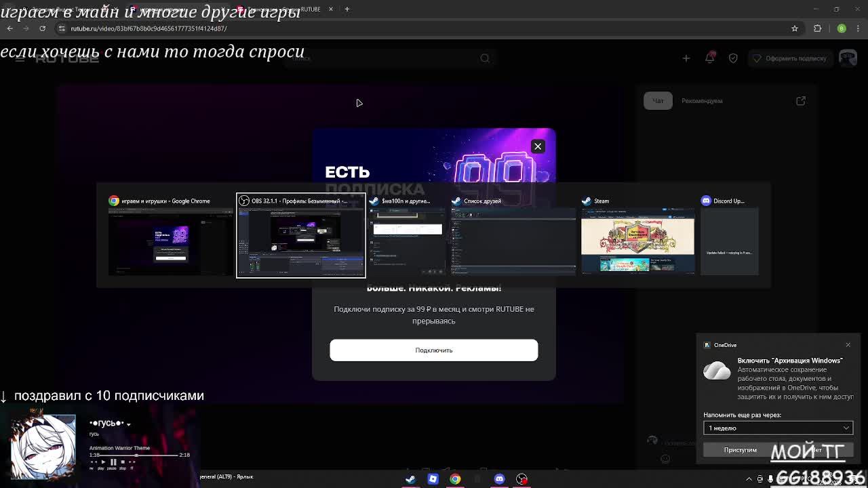The width and height of the screenshot is (868, 488).
Task: Focus the RUTUBE search field
Action: click(383, 58)
